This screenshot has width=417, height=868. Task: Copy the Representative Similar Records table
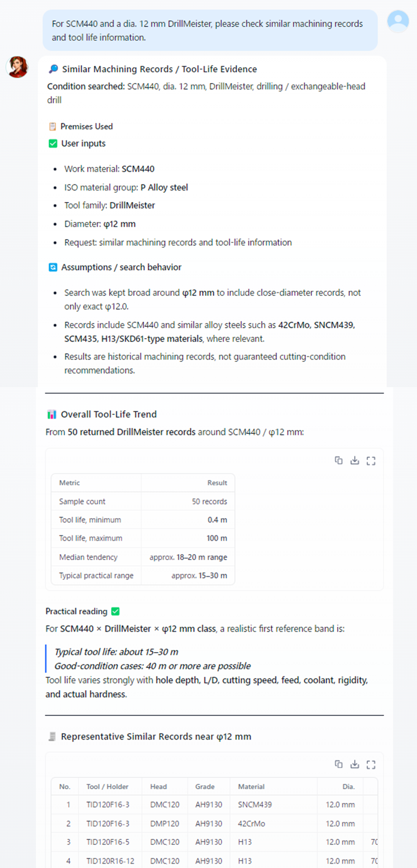click(x=339, y=764)
